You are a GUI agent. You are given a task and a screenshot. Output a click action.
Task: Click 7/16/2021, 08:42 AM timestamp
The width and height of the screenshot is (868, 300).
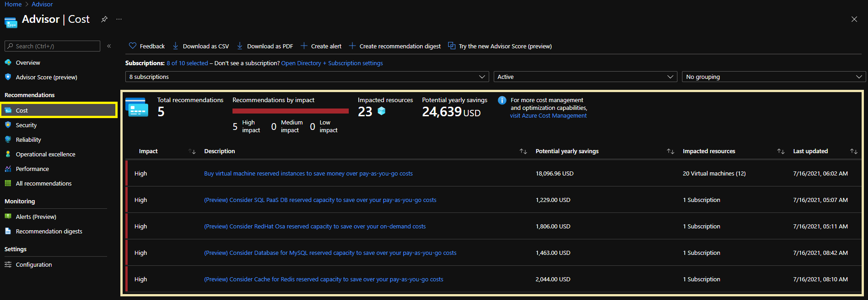click(x=821, y=253)
